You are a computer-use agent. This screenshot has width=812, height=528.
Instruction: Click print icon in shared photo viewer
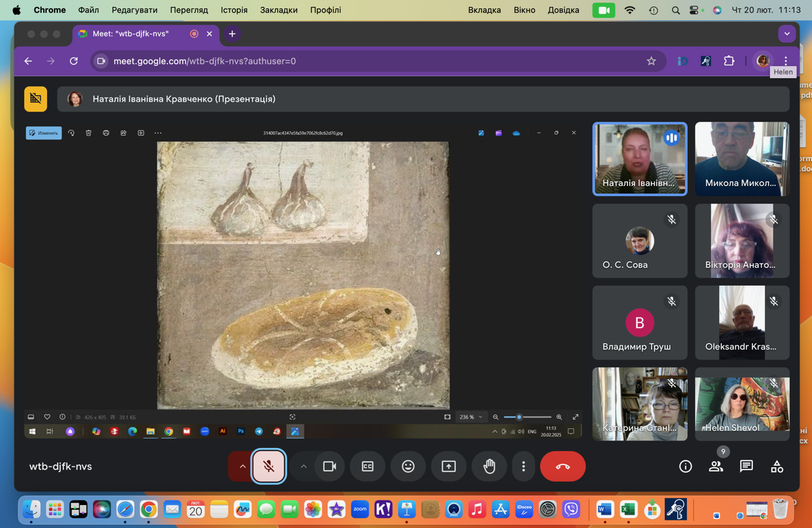(106, 133)
